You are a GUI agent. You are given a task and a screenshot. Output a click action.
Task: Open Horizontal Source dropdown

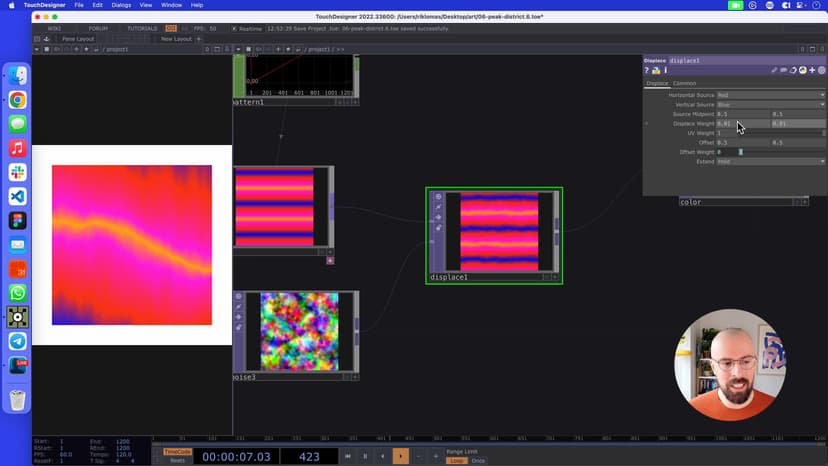(x=770, y=95)
